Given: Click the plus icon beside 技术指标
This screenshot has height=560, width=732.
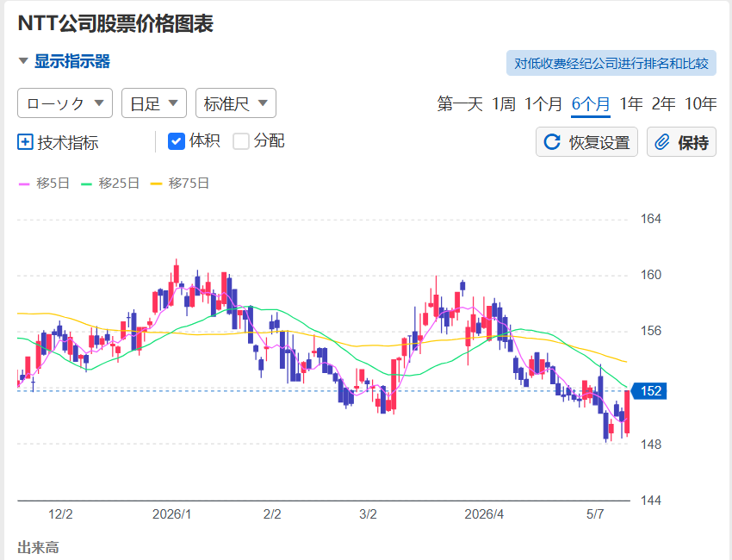Looking at the screenshot, I should (25, 142).
